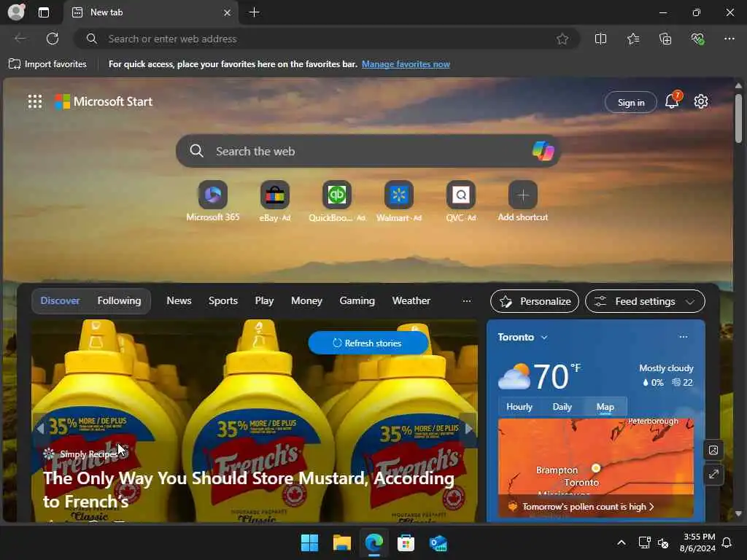Screen dimensions: 747x560
Task: Open page settings gear icon
Action: pyautogui.click(x=701, y=101)
